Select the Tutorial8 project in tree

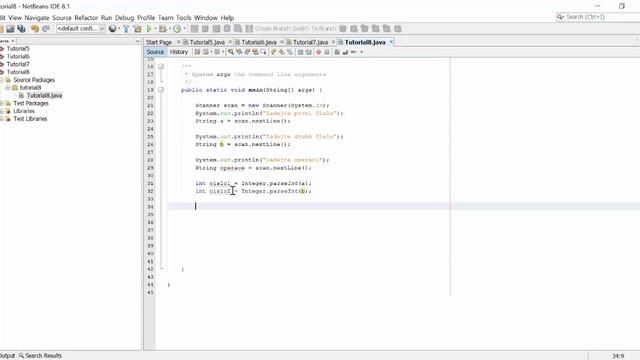pos(18,72)
